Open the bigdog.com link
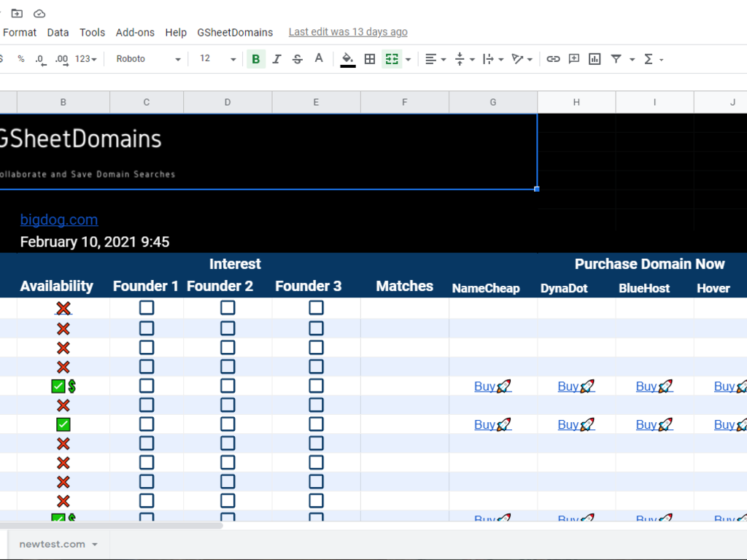The height and width of the screenshot is (560, 747). [x=59, y=219]
